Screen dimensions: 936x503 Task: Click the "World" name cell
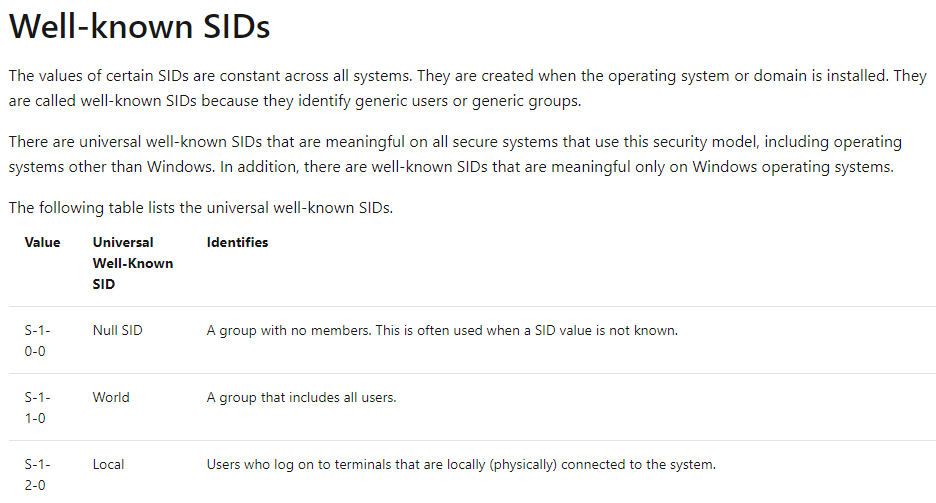click(x=111, y=397)
